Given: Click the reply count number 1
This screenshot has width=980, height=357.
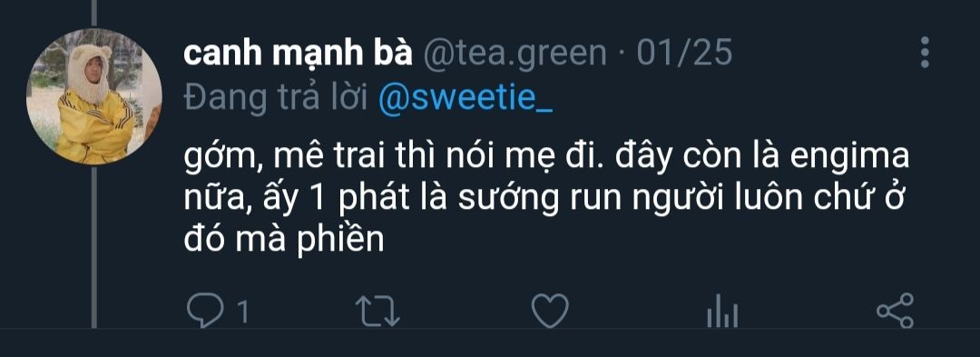Looking at the screenshot, I should pos(243,312).
